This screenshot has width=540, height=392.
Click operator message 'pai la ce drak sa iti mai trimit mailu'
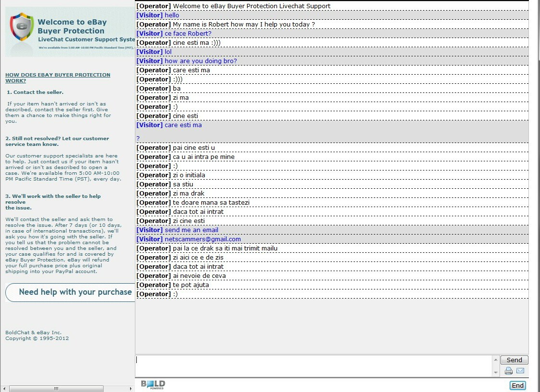pyautogui.click(x=225, y=248)
